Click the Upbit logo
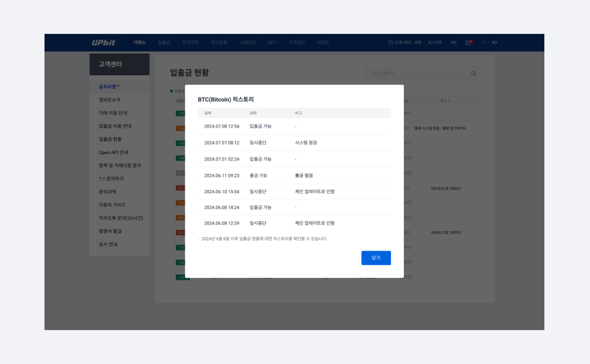Viewport: 590px width, 364px height. coord(103,42)
